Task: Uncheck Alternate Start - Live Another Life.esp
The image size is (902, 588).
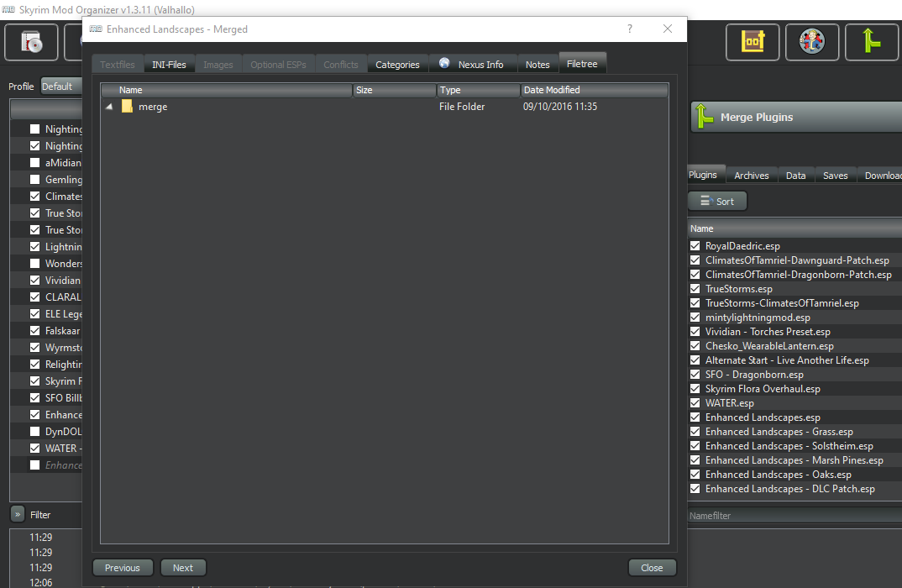Action: [695, 360]
